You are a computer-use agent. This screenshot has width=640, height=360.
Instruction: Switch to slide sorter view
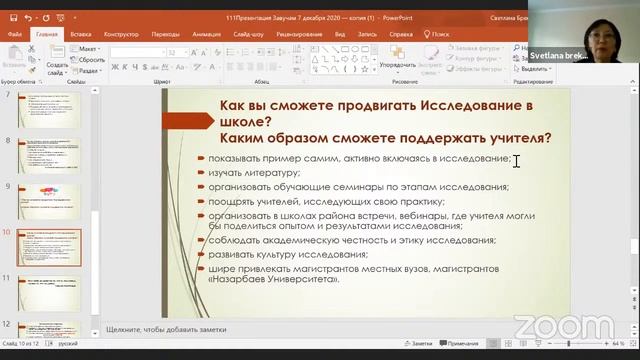tap(508, 344)
